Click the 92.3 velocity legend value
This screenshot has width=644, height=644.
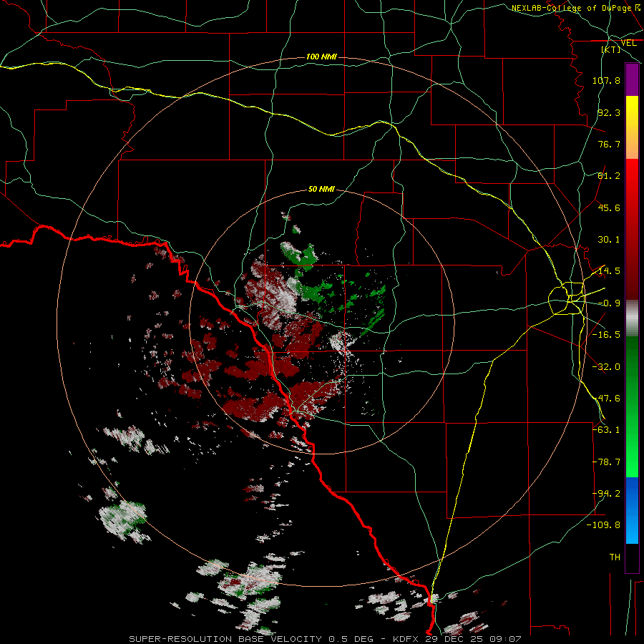pos(609,112)
